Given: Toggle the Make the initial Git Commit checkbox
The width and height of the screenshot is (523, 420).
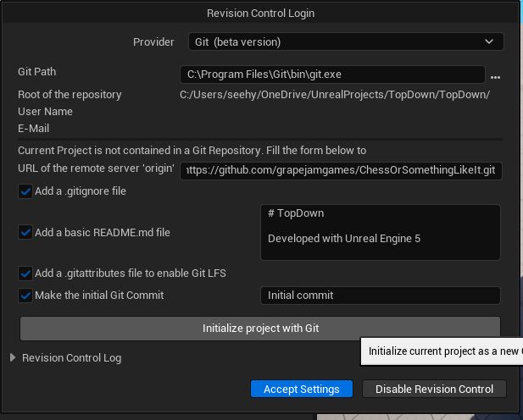Looking at the screenshot, I should 25,296.
